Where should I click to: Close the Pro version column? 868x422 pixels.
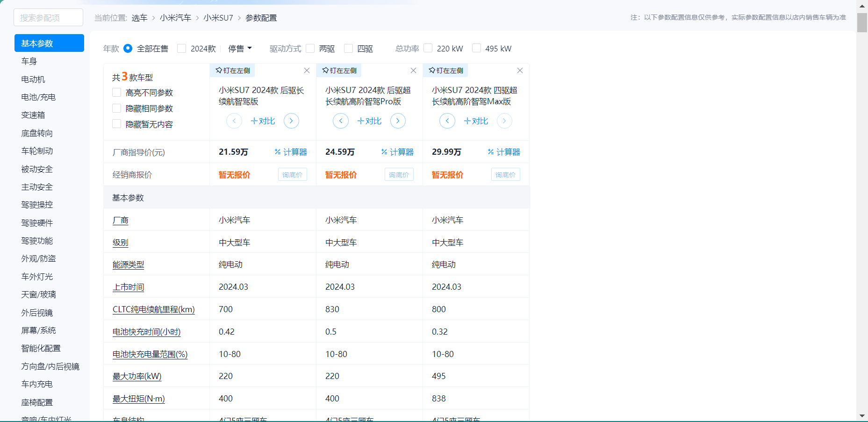413,71
